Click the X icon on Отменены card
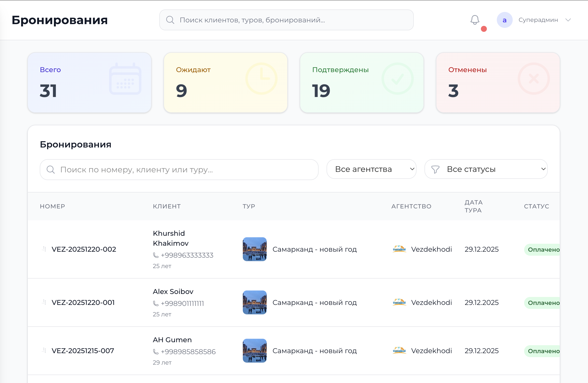Viewport: 588px width, 383px height. (x=533, y=79)
